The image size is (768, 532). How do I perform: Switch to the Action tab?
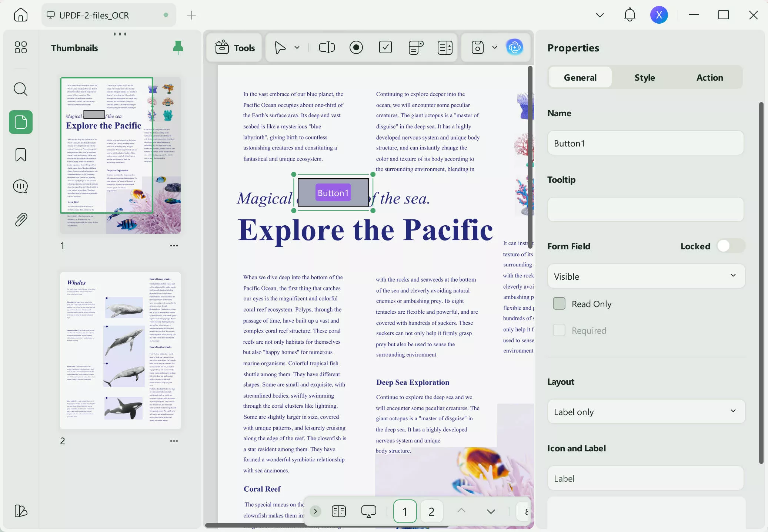point(709,77)
